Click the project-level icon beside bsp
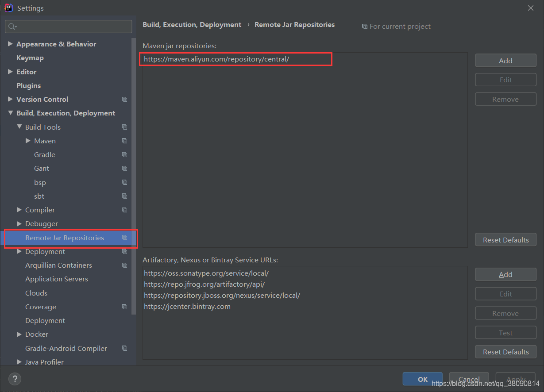 pos(124,182)
